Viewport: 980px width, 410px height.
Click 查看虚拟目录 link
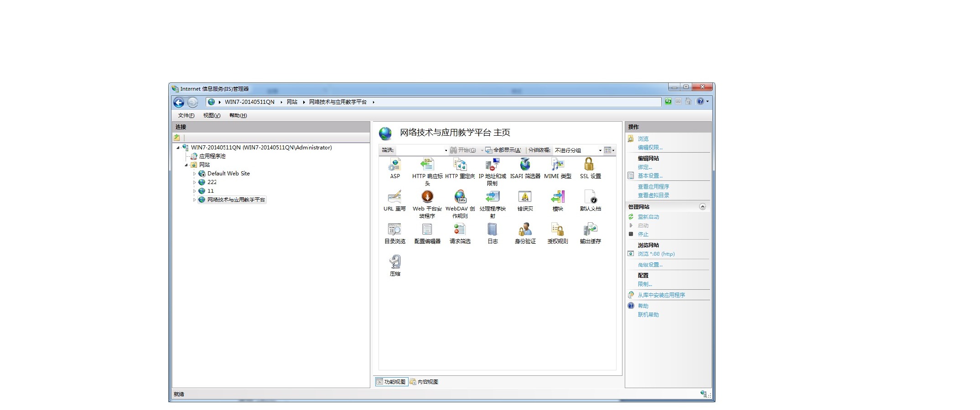point(653,195)
